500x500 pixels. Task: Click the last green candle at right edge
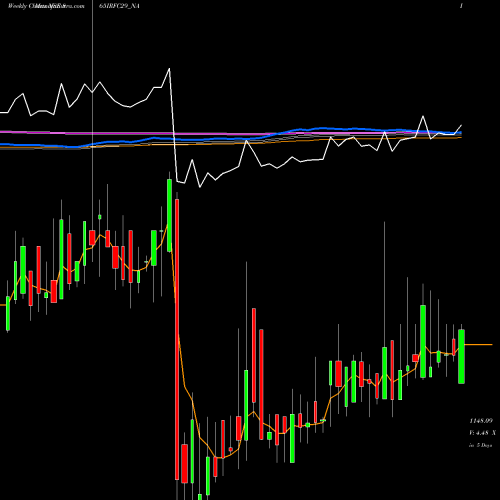[x=461, y=356]
